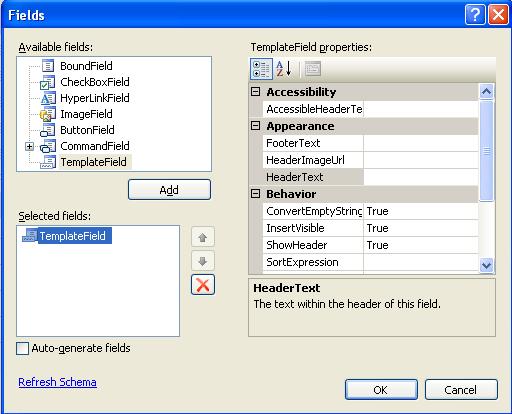The image size is (512, 414).
Task: Select CheckBoxField in available fields
Action: (95, 82)
